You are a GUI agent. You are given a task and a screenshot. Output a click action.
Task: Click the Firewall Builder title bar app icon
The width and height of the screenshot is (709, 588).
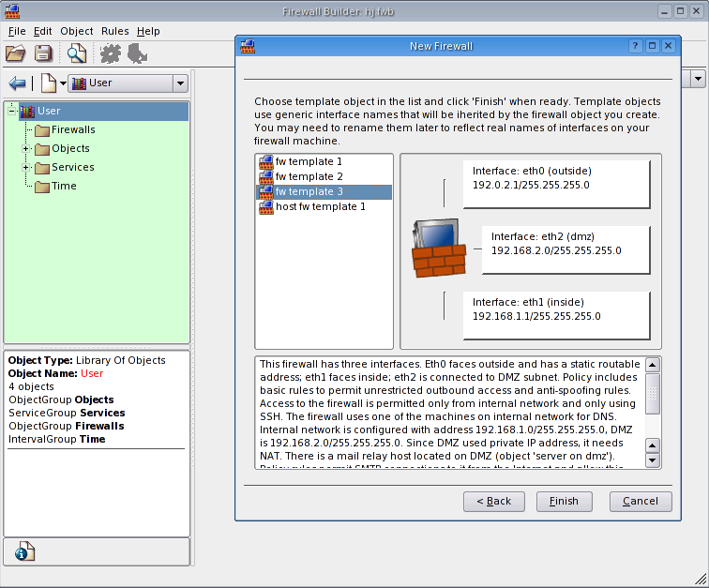pyautogui.click(x=12, y=11)
